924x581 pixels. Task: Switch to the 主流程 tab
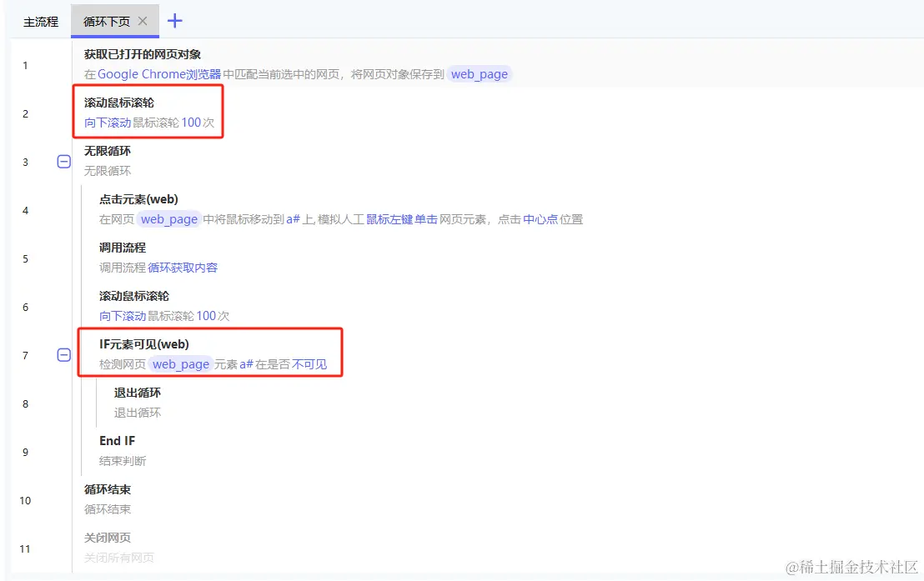pos(41,22)
